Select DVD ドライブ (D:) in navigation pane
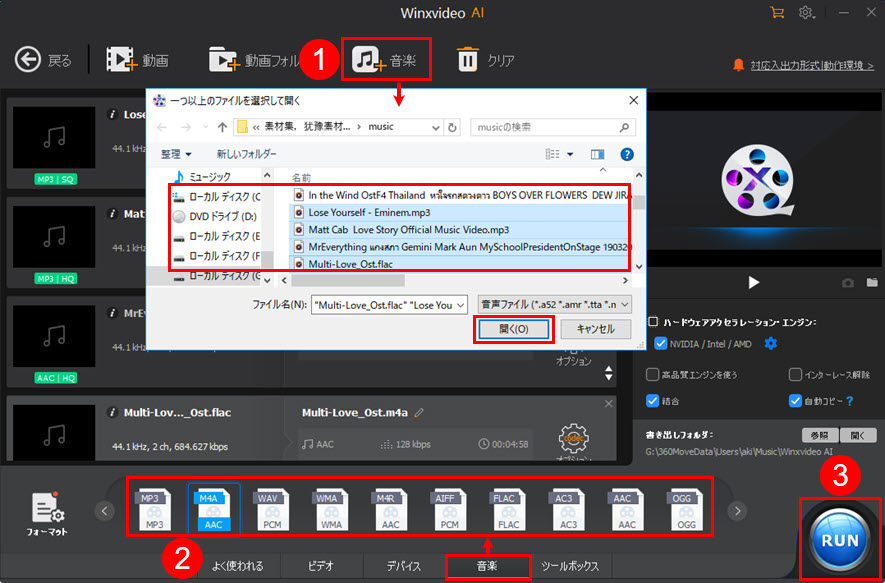Viewport: 885px width, 583px height. pos(216,217)
